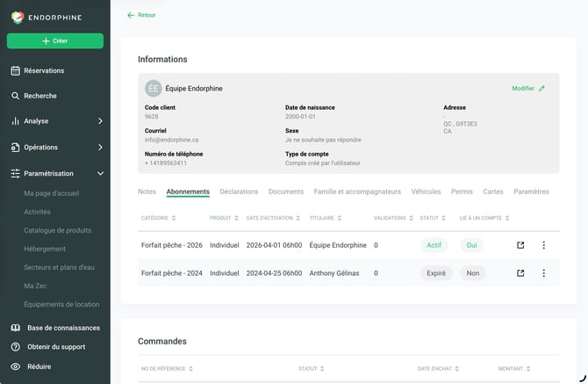Switch to the Documents tab
Screen dimensions: 588x384
[x=286, y=192]
